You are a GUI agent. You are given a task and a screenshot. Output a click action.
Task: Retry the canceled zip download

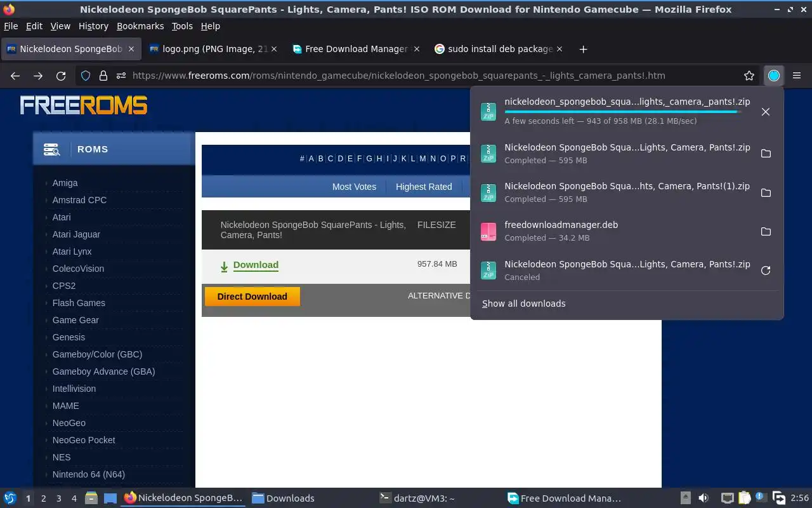pyautogui.click(x=766, y=271)
